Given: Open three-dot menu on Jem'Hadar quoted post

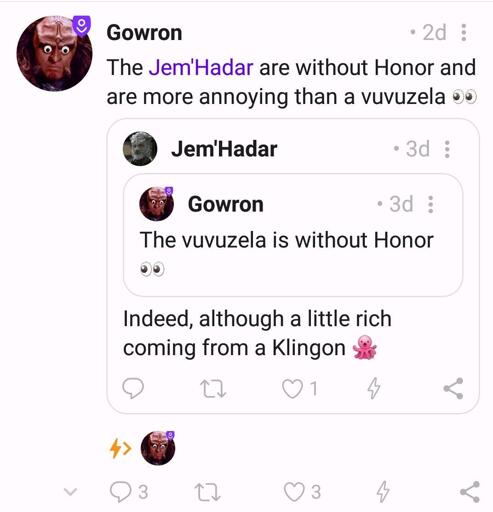Looking at the screenshot, I should pyautogui.click(x=447, y=149).
